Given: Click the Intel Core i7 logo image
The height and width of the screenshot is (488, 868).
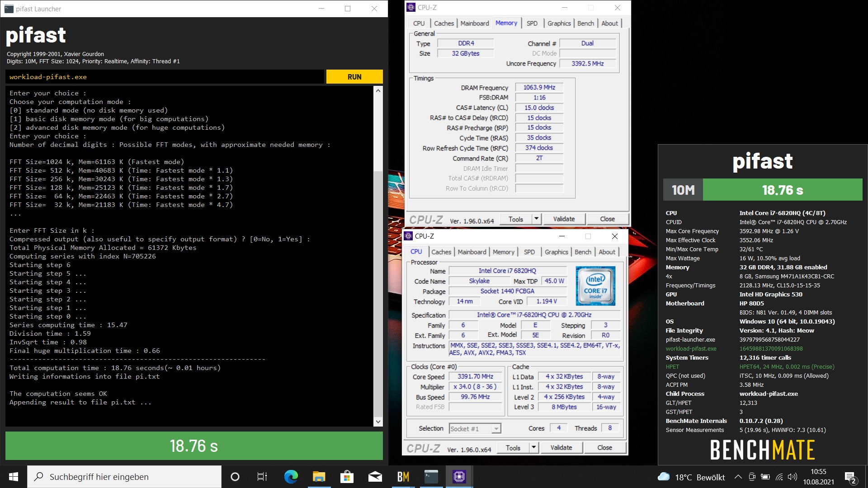Looking at the screenshot, I should pos(595,286).
